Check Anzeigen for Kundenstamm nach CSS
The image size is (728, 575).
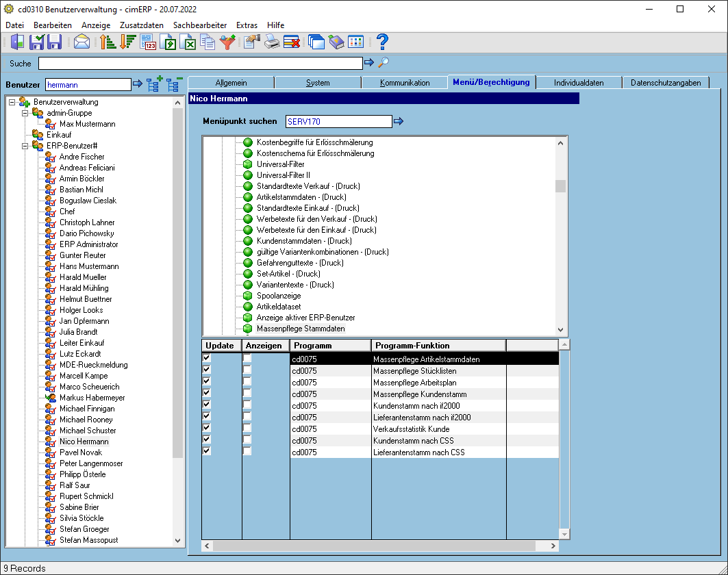coord(247,439)
